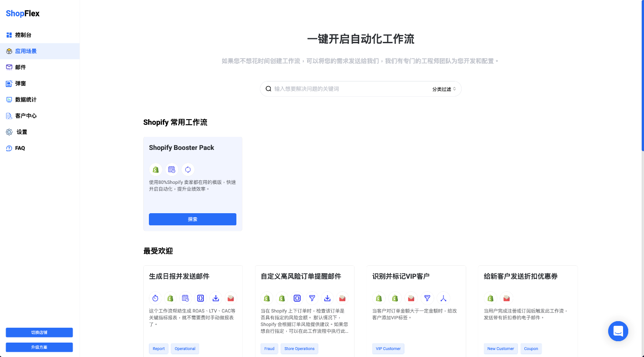Click the 切换店铺 button
This screenshot has height=357, width=644.
pyautogui.click(x=39, y=332)
